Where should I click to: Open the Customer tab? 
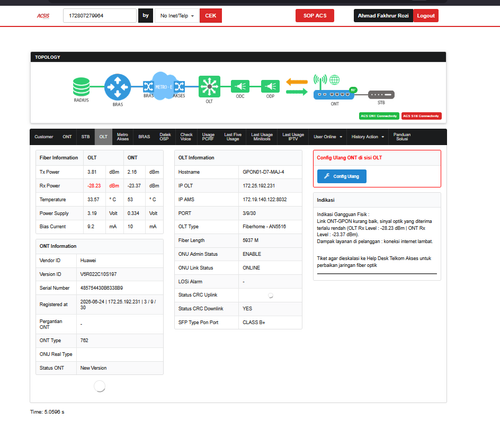click(44, 137)
